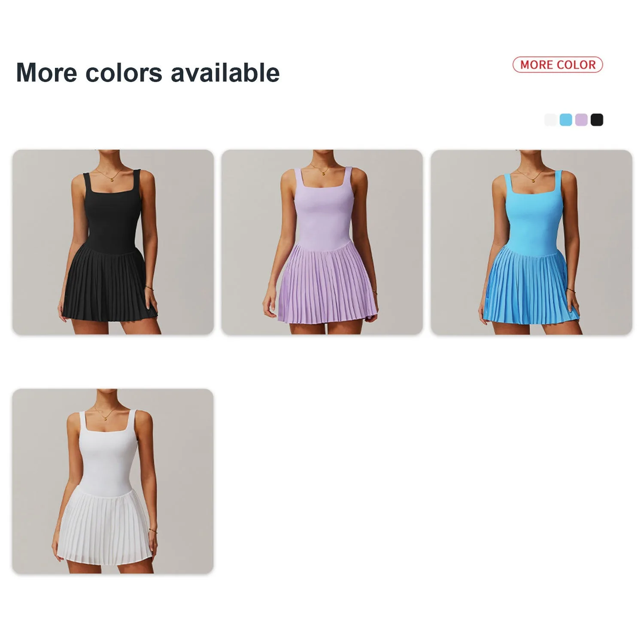Click the MORE COLOR button
The height and width of the screenshot is (644, 644).
[x=558, y=65]
